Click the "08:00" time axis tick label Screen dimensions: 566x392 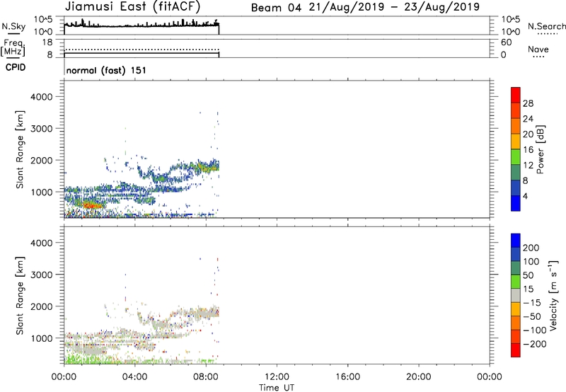tap(206, 377)
